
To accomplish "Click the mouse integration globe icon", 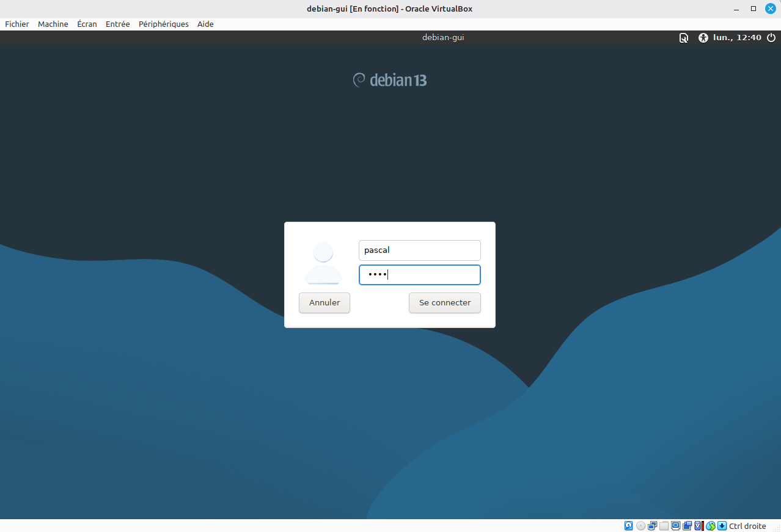I will (x=711, y=526).
